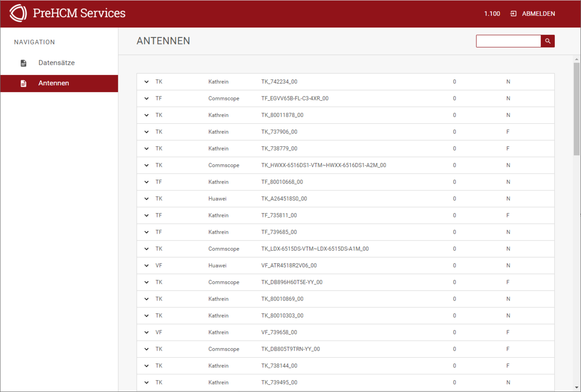The image size is (581, 392).
Task: Click the scrollbar down arrow
Action: (x=577, y=388)
